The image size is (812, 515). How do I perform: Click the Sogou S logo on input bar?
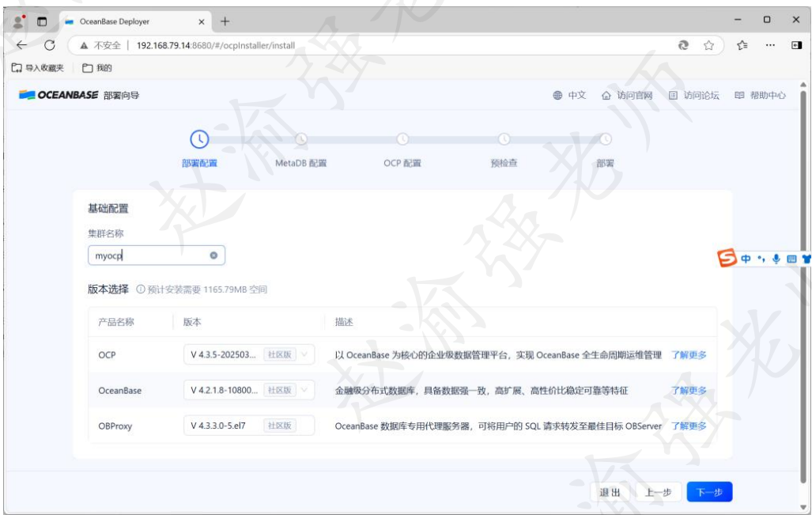tap(727, 259)
